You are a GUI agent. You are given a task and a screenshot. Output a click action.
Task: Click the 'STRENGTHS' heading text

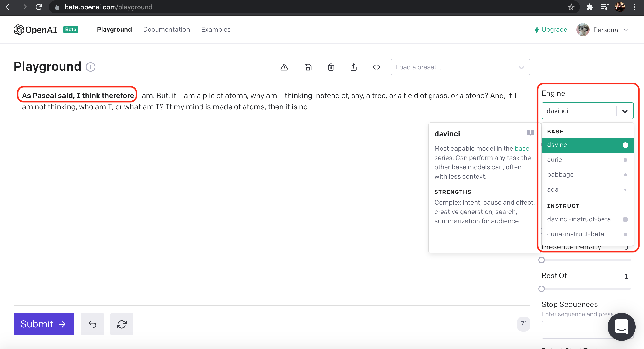pyautogui.click(x=453, y=192)
